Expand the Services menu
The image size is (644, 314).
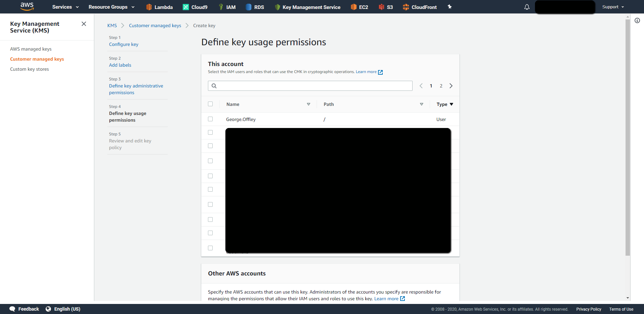coord(65,7)
